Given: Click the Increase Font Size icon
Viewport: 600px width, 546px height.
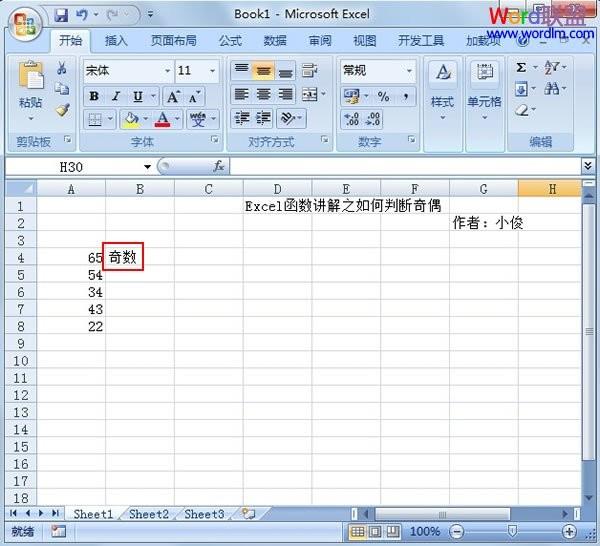Looking at the screenshot, I should 172,96.
